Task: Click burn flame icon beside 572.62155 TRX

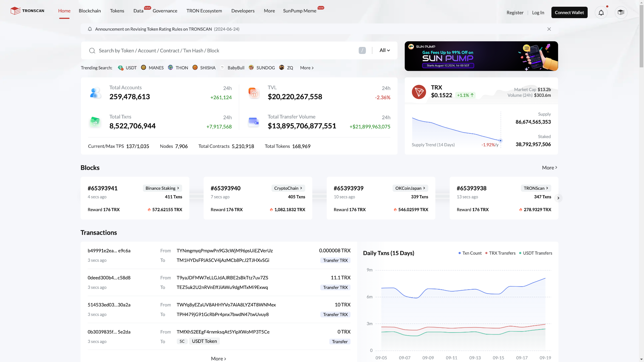Action: click(149, 210)
